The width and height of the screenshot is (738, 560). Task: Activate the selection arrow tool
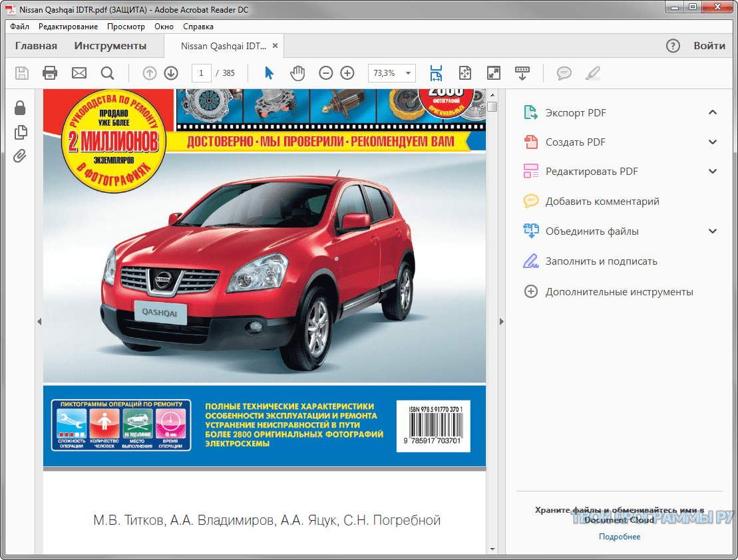(270, 73)
